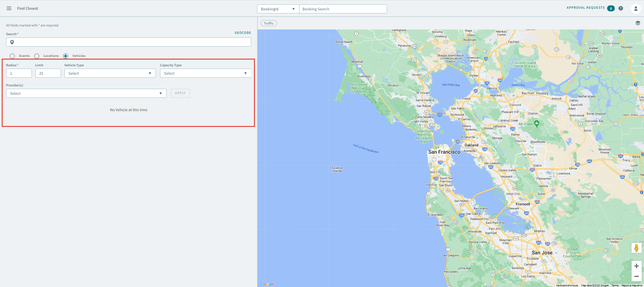Expand the Vehicle Type dropdown

110,73
